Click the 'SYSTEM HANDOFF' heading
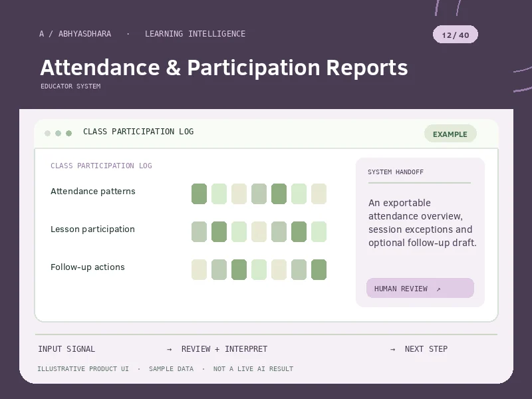 tap(396, 172)
